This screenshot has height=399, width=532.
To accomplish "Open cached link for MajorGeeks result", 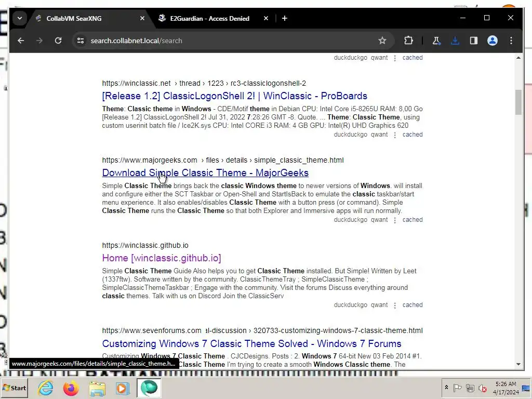I will coord(413,220).
